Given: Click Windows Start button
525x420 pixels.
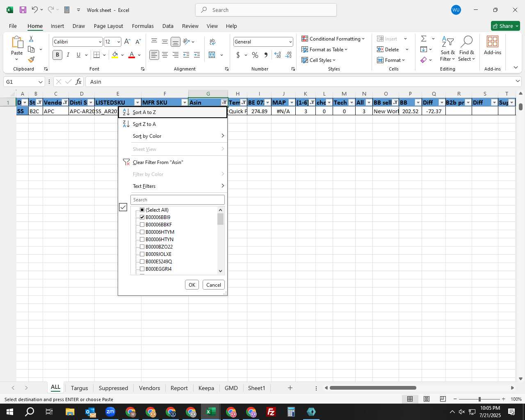Looking at the screenshot, I should [10, 412].
